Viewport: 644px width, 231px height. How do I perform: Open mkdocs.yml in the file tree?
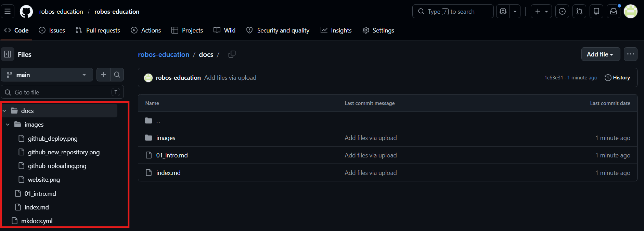coord(37,221)
